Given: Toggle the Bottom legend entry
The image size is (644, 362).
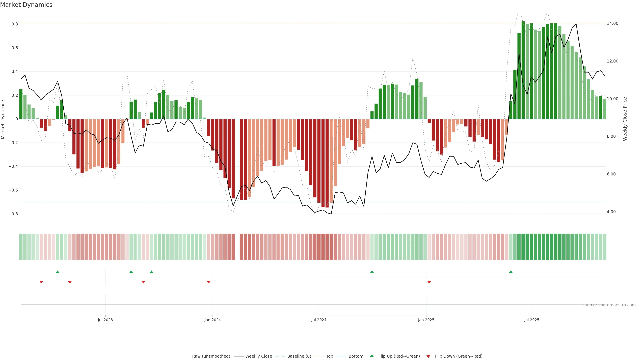Looking at the screenshot, I should tap(356, 356).
